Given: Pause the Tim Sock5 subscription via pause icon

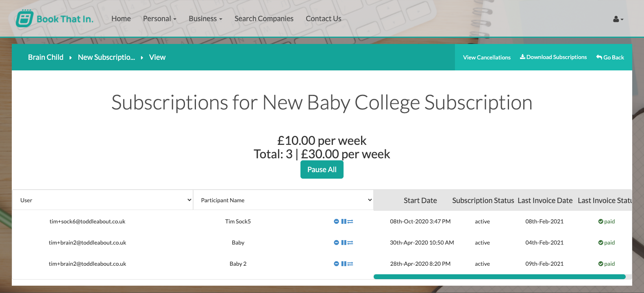Looking at the screenshot, I should tap(344, 221).
